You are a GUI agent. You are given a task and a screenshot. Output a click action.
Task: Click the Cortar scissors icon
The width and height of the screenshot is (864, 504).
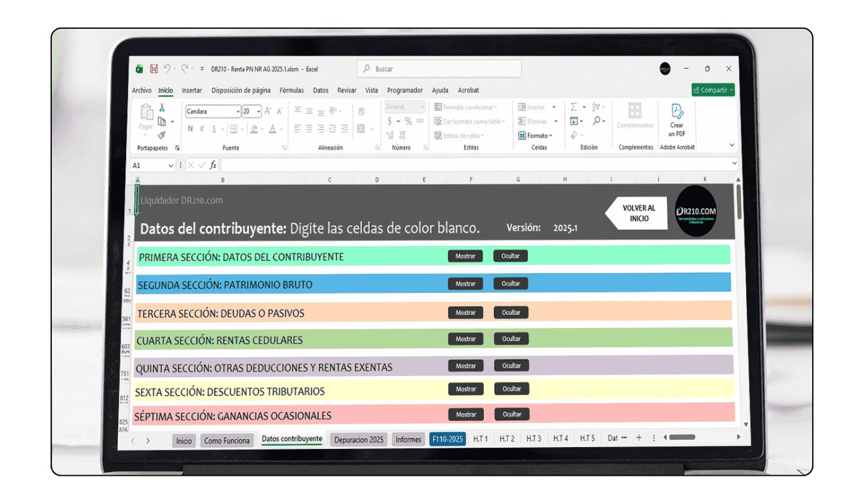[x=162, y=107]
